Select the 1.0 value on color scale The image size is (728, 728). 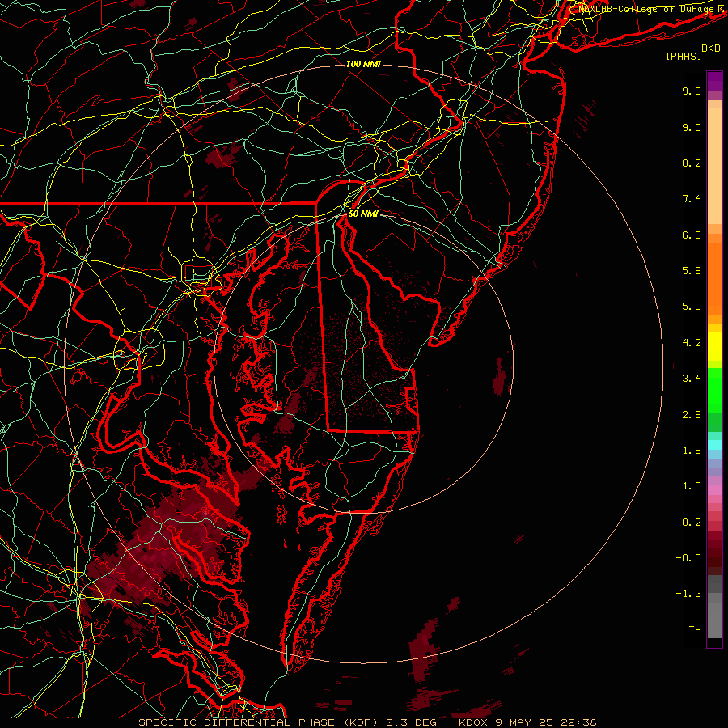point(692,486)
